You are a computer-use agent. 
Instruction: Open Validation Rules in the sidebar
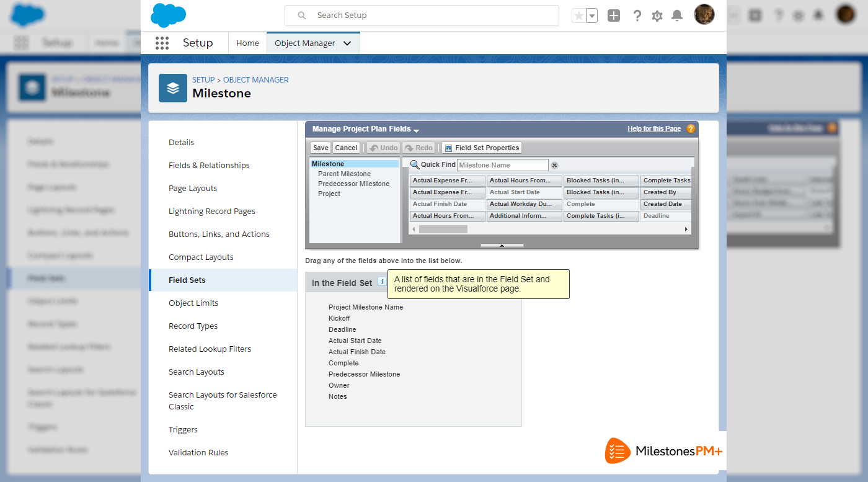198,452
